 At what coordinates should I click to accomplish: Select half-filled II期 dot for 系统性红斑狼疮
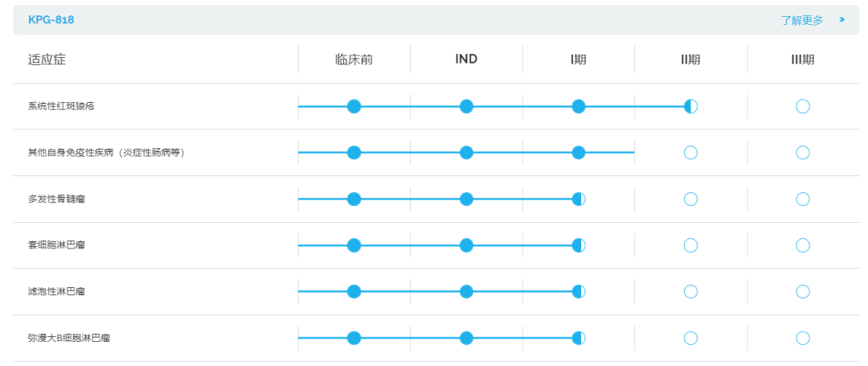(690, 106)
